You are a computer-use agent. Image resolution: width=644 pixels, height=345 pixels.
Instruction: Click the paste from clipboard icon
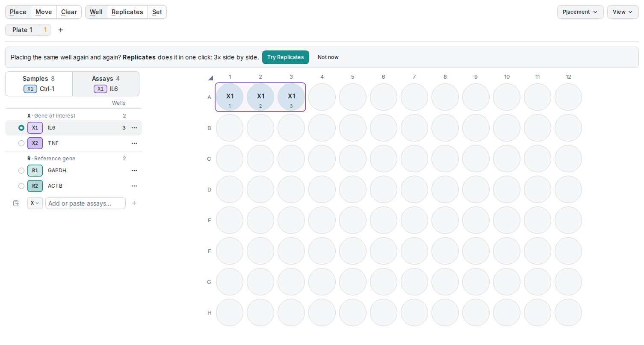click(x=16, y=203)
